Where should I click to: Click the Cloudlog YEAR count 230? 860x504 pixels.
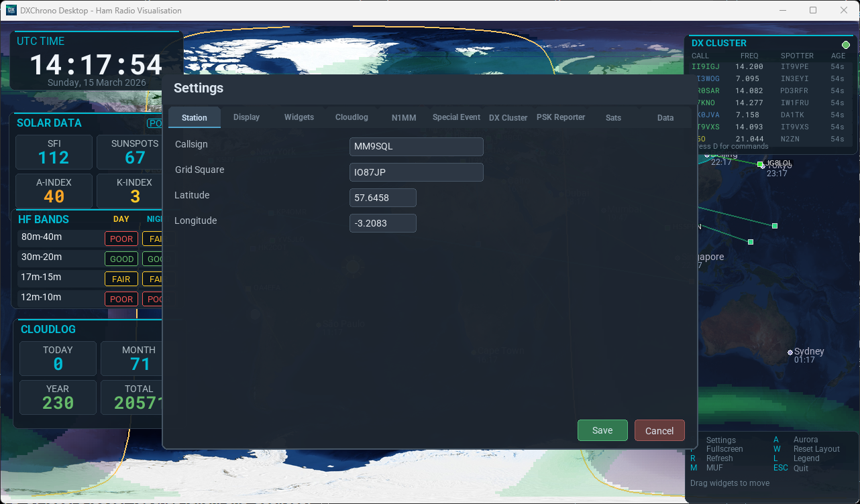point(58,403)
